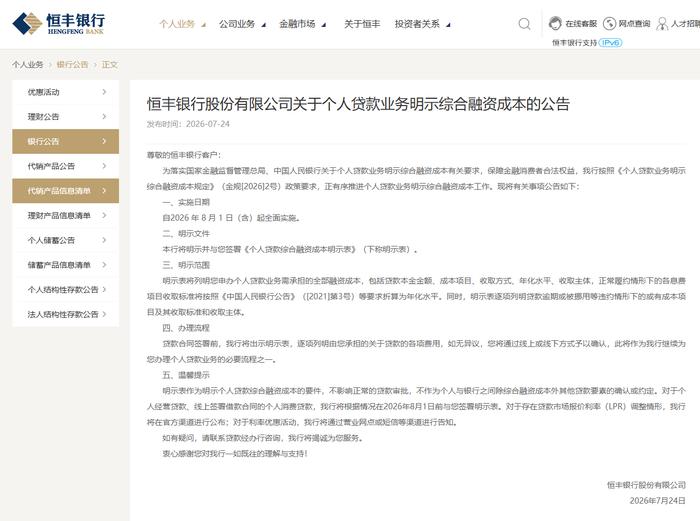Select 优惠活动 in sidebar

coord(66,92)
